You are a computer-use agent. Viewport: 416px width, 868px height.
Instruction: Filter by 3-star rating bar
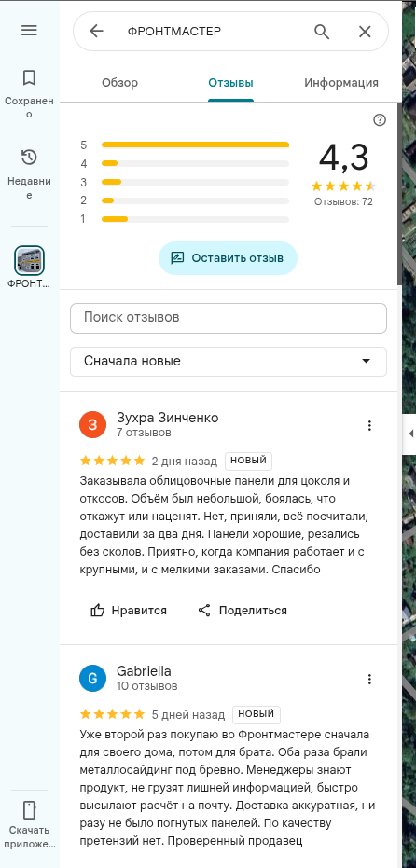185,182
